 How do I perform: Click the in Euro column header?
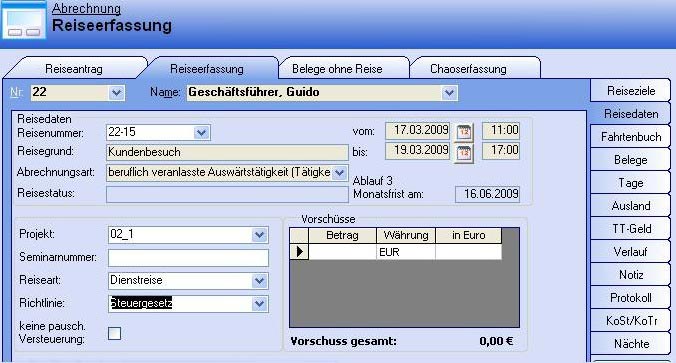469,235
